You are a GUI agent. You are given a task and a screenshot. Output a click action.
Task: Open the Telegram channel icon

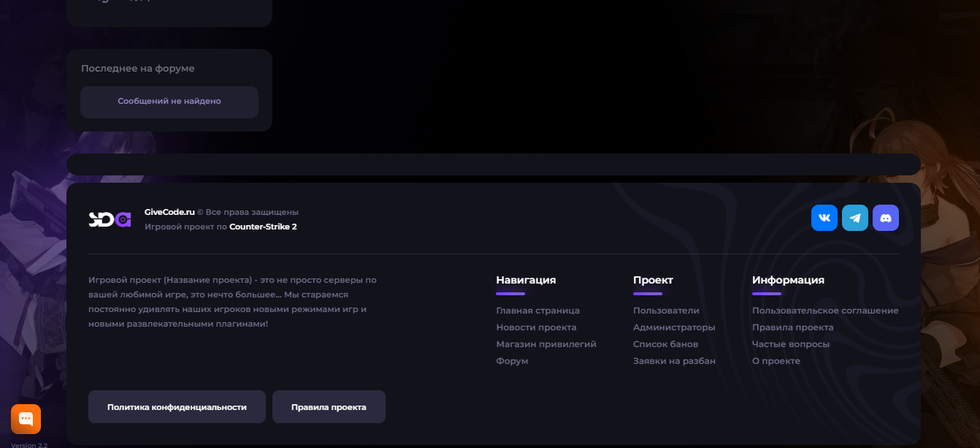(x=854, y=218)
